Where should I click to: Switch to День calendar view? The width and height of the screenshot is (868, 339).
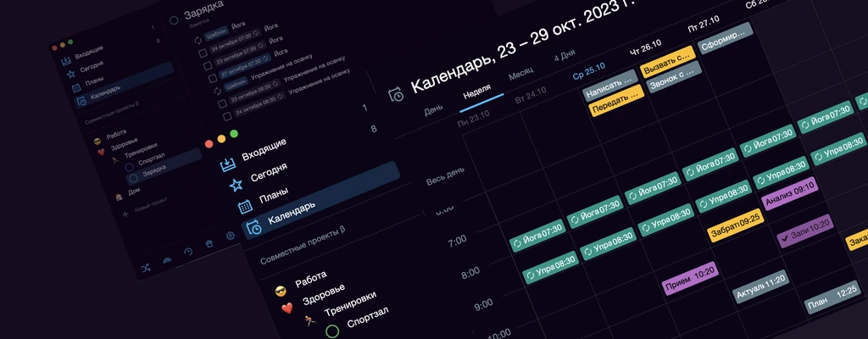(433, 111)
